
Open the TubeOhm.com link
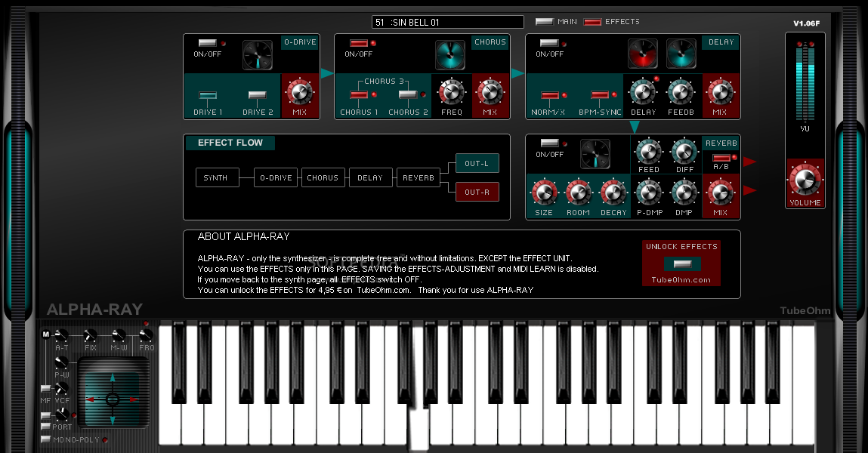[681, 280]
